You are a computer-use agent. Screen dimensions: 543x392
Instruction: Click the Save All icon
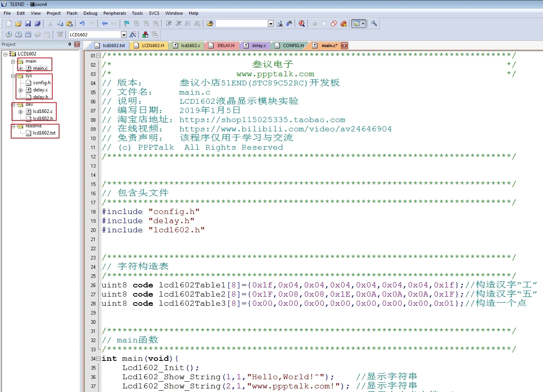[x=38, y=24]
